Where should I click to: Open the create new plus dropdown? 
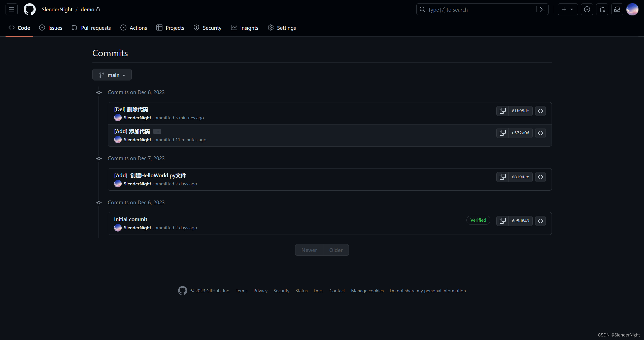[x=567, y=10]
